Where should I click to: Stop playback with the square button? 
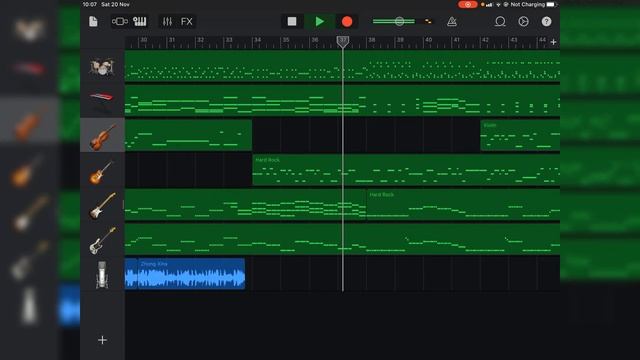[292, 22]
